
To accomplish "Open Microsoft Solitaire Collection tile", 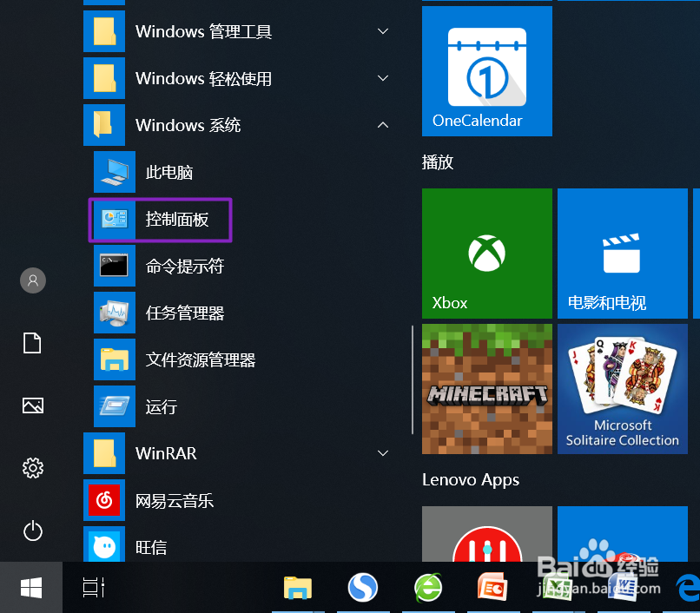I will (623, 389).
